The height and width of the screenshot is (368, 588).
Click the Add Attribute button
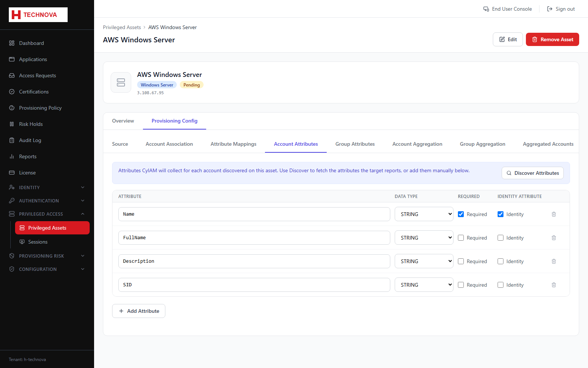[x=139, y=311]
